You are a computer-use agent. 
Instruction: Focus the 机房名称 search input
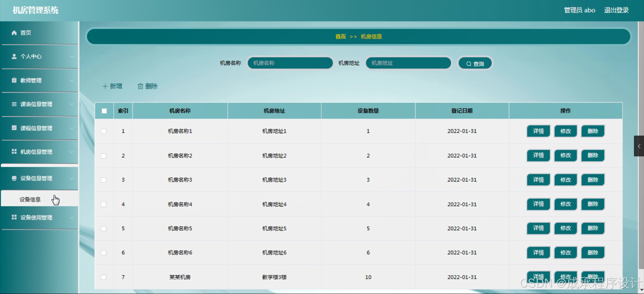tap(290, 63)
